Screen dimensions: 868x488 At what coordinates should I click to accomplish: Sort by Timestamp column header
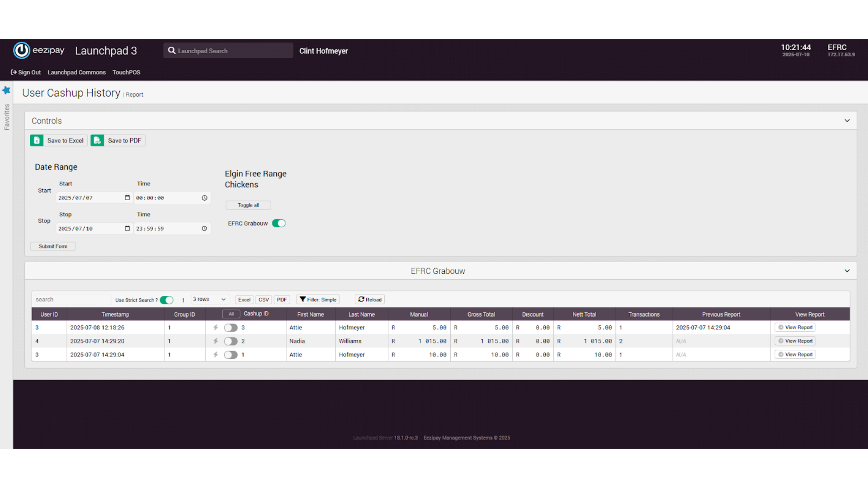[x=115, y=314]
